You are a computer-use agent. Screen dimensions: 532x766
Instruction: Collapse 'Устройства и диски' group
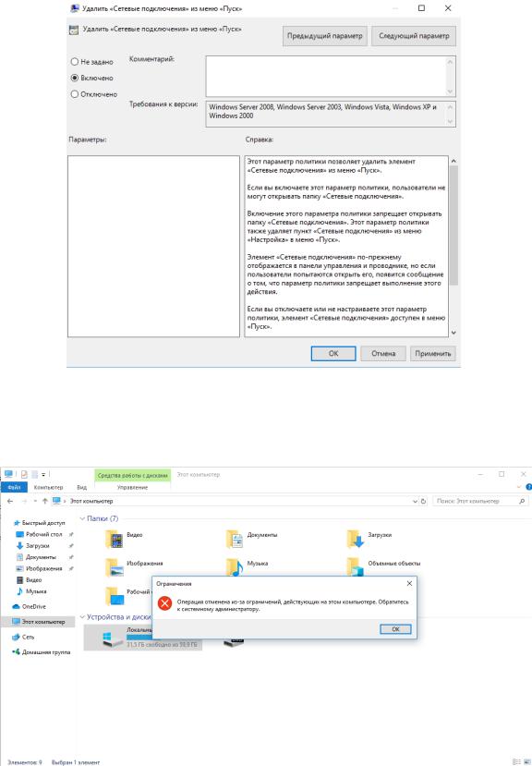tap(82, 617)
